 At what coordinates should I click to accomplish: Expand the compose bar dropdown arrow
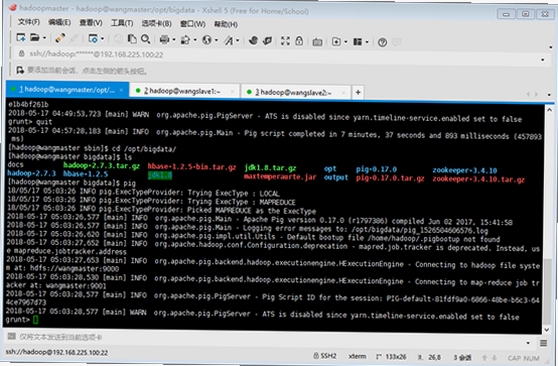528,343
